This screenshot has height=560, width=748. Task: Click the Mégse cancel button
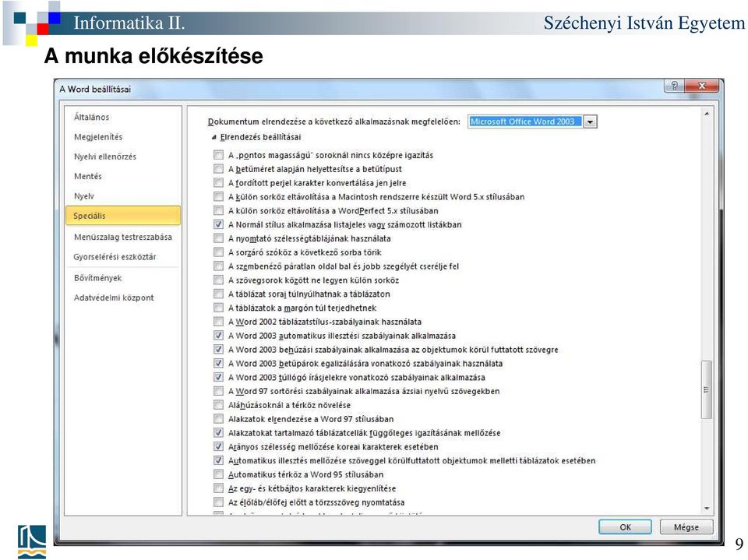pos(686,527)
